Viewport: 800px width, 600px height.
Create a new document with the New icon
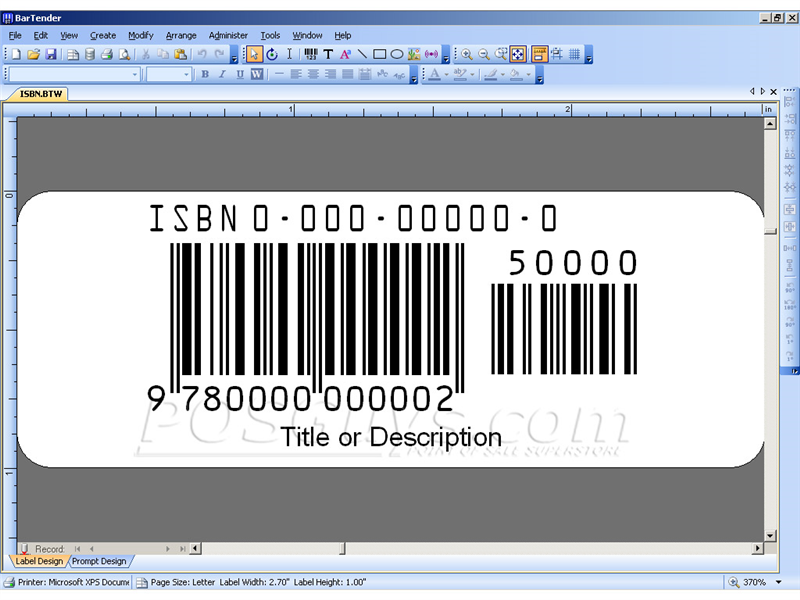pyautogui.click(x=16, y=54)
